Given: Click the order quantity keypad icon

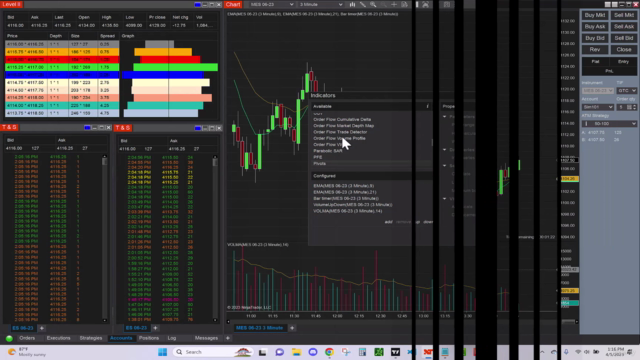Looking at the screenshot, I should coord(629,107).
